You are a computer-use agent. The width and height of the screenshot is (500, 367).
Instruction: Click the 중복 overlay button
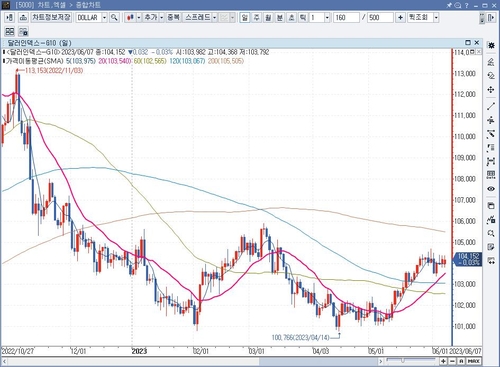pos(173,17)
